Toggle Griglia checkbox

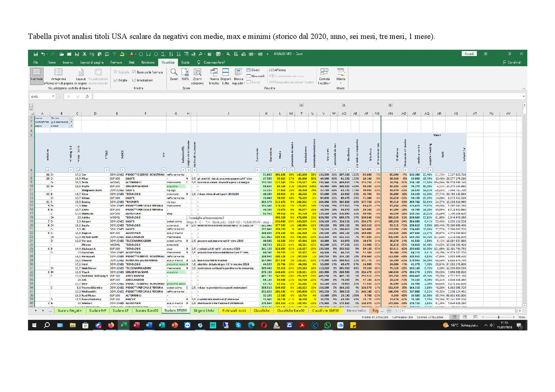pos(121,80)
